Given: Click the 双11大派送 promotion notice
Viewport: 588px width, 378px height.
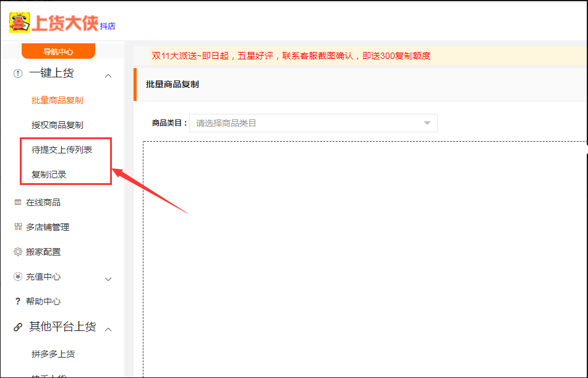Looking at the screenshot, I should pos(291,56).
